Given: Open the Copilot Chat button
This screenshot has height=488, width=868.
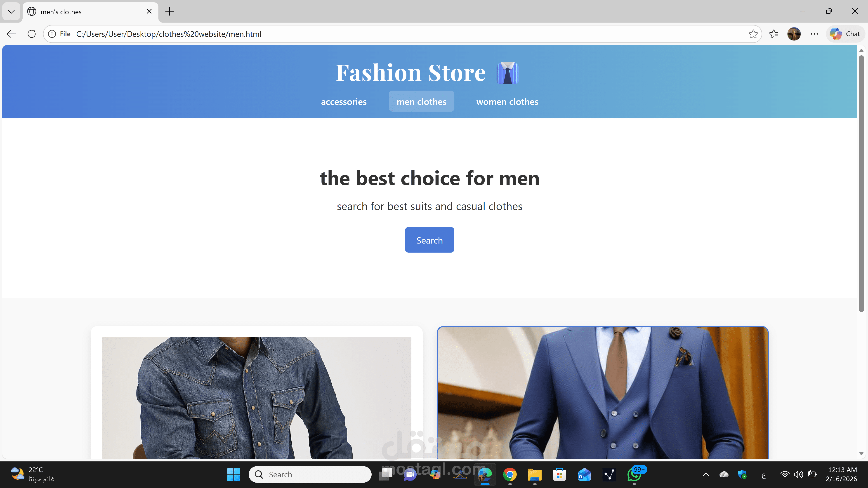Looking at the screenshot, I should [x=845, y=34].
